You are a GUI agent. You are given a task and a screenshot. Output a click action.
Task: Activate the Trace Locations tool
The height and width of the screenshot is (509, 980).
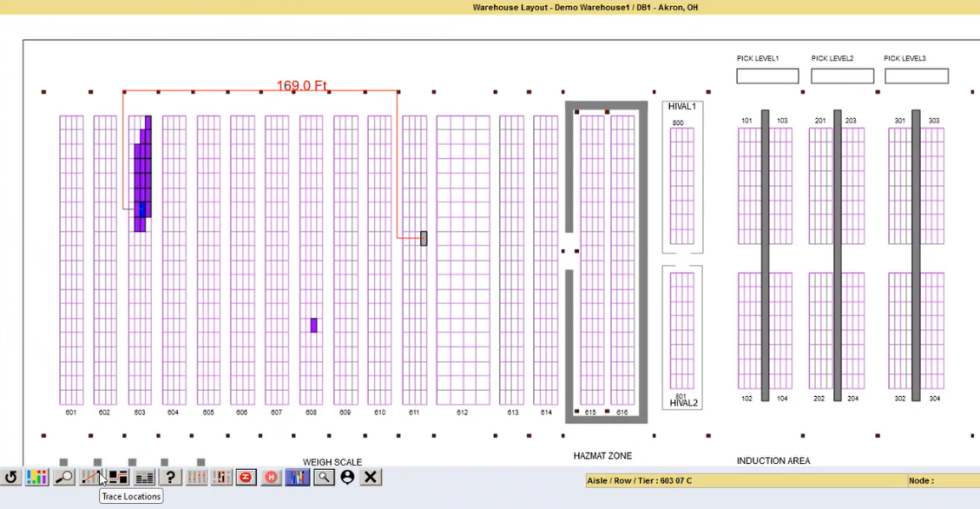pos(91,477)
